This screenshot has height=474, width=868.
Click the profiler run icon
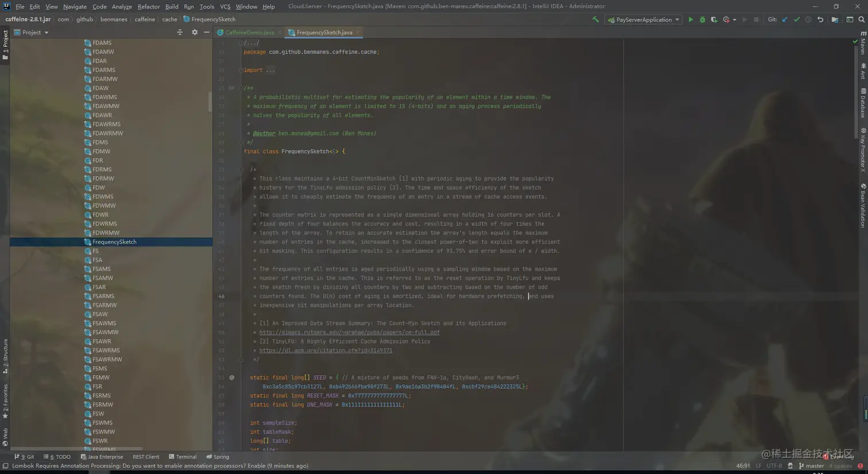726,20
